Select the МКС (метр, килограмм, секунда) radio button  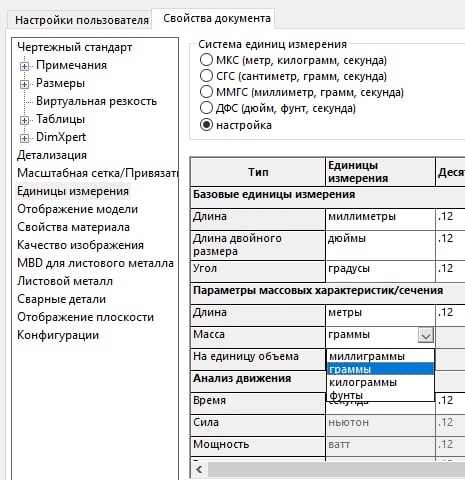click(x=206, y=60)
